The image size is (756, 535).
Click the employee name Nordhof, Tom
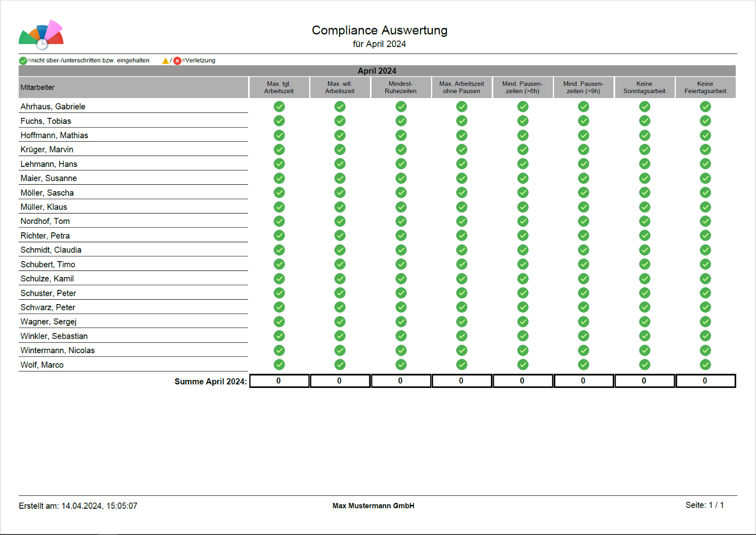(x=45, y=221)
